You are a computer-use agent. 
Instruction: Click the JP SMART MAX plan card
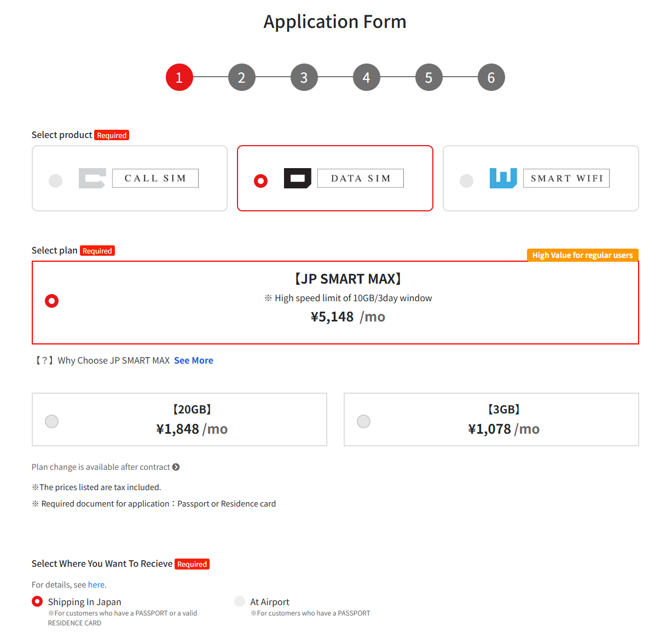(335, 302)
